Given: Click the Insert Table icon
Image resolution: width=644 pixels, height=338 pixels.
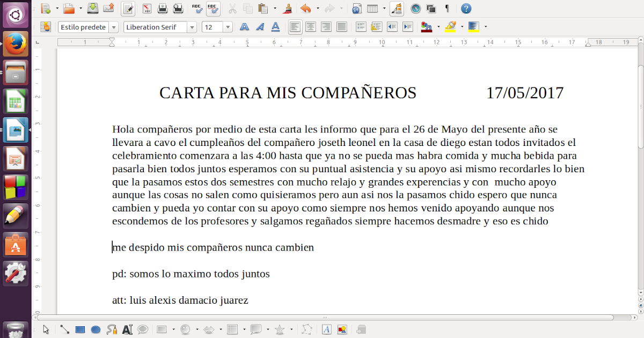Looking at the screenshot, I should point(372,8).
